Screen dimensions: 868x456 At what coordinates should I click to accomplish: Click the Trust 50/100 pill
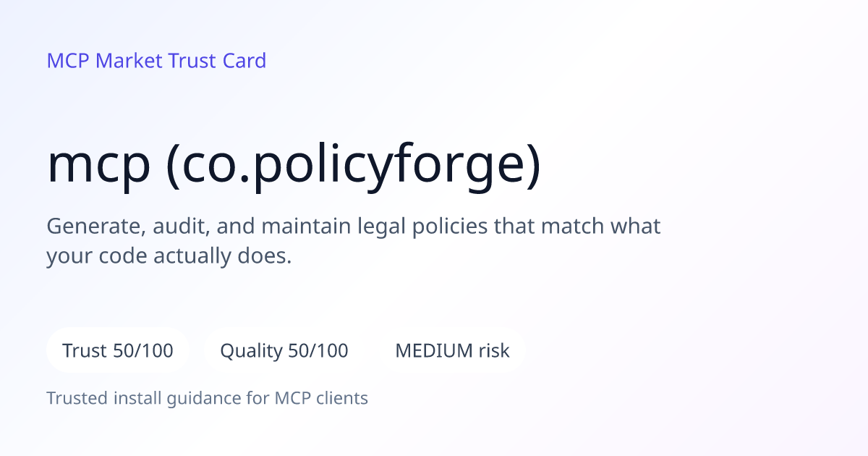[118, 351]
